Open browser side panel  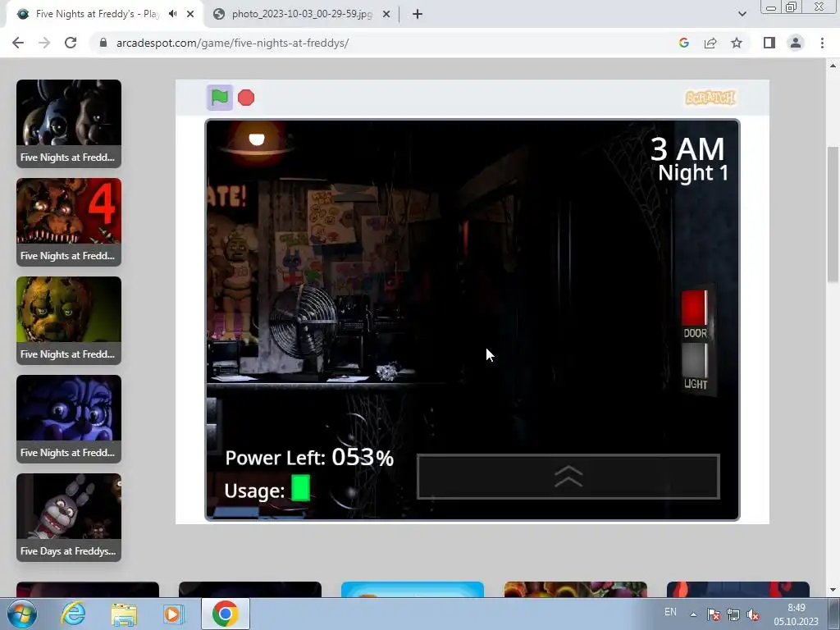pos(769,43)
